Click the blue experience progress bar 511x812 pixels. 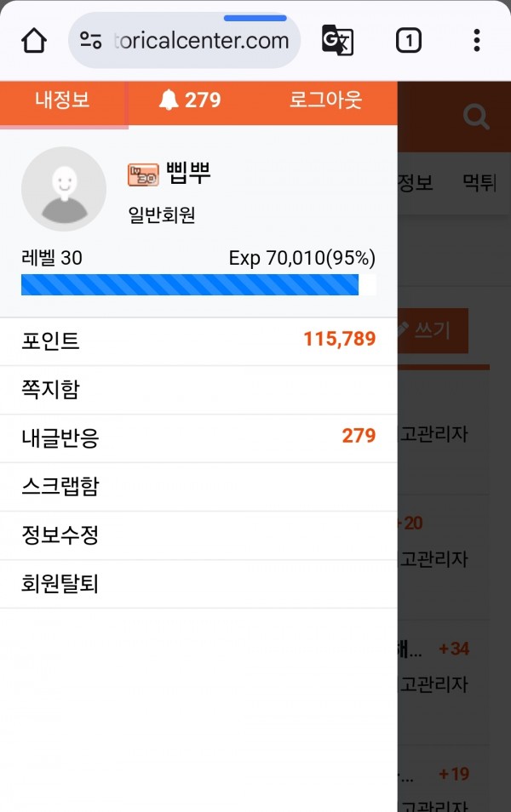point(198,285)
